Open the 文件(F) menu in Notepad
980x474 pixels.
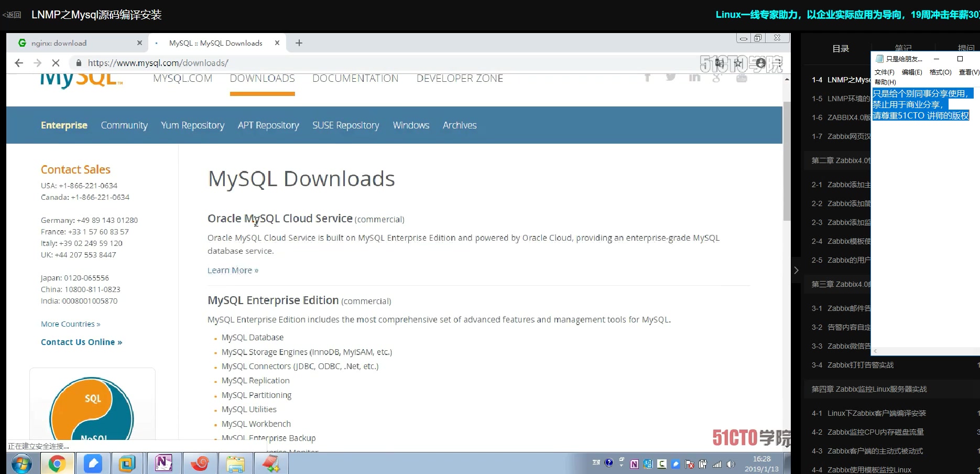[884, 72]
